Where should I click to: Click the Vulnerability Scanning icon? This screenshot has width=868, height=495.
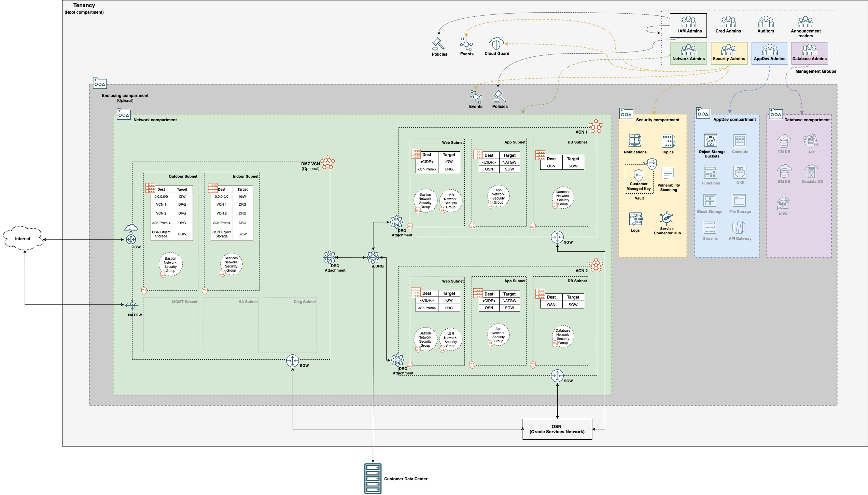(668, 174)
